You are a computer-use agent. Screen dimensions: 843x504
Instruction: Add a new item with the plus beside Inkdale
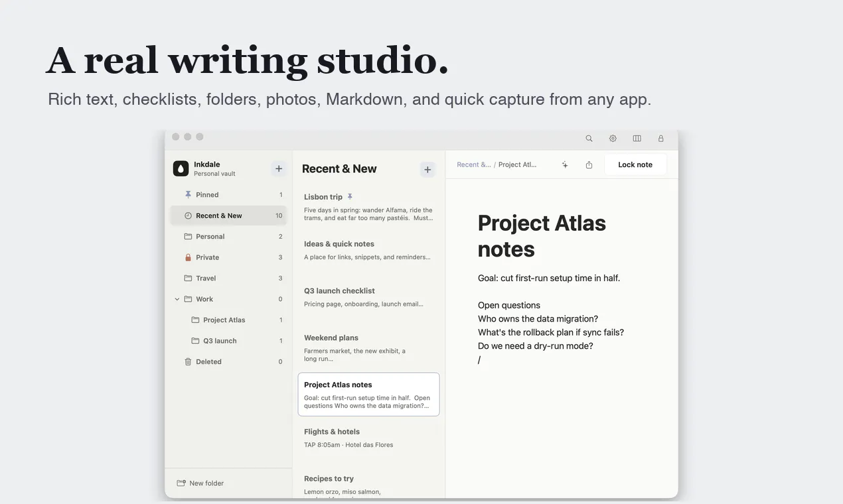pos(279,169)
